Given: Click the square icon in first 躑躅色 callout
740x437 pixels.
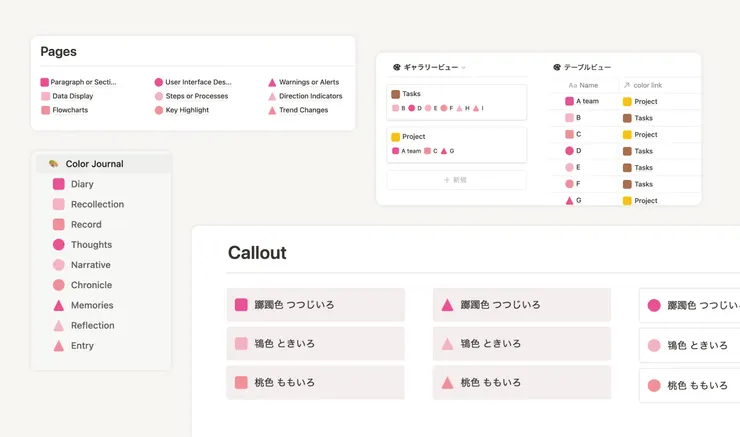Looking at the screenshot, I should point(241,304).
